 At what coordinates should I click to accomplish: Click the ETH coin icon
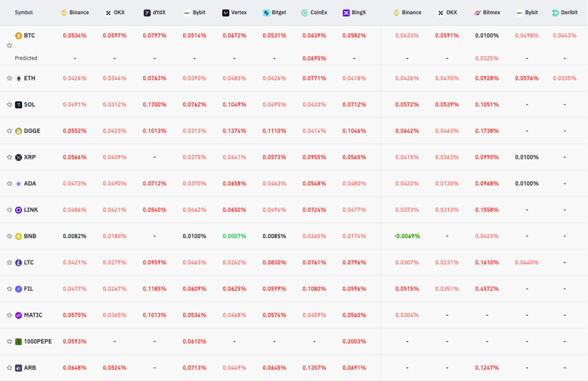[x=18, y=78]
